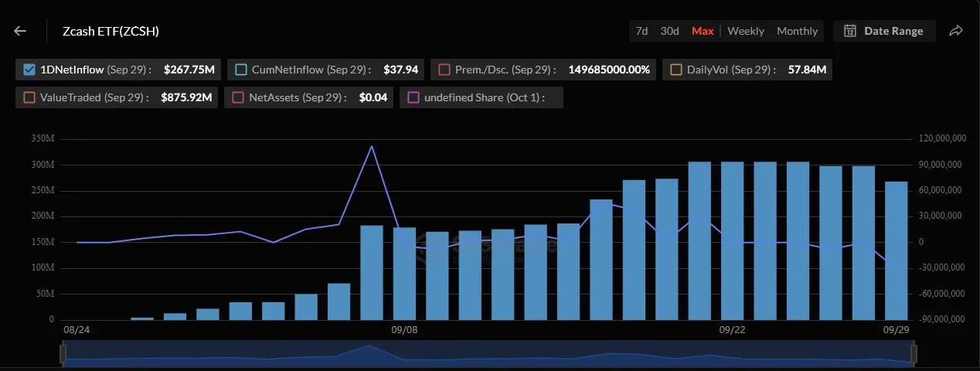The image size is (980, 371).
Task: Click the -90,000,000 right axis label
Action: click(941, 319)
